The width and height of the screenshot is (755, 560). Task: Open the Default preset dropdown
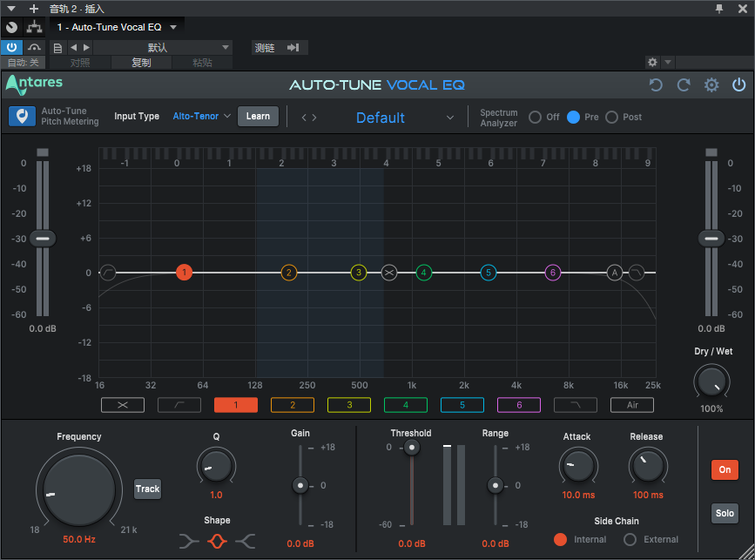tap(404, 118)
